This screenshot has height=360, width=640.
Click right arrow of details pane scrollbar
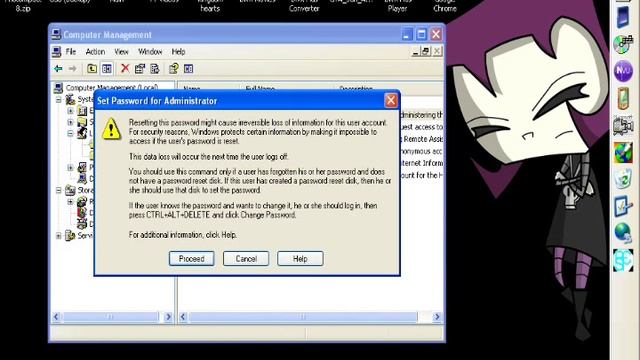tap(437, 317)
